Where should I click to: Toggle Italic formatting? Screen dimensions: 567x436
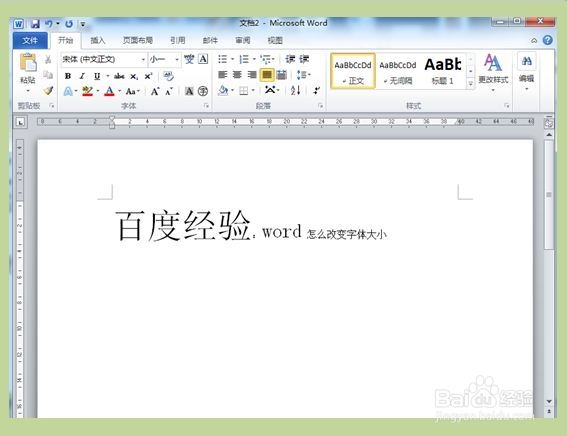(82, 76)
